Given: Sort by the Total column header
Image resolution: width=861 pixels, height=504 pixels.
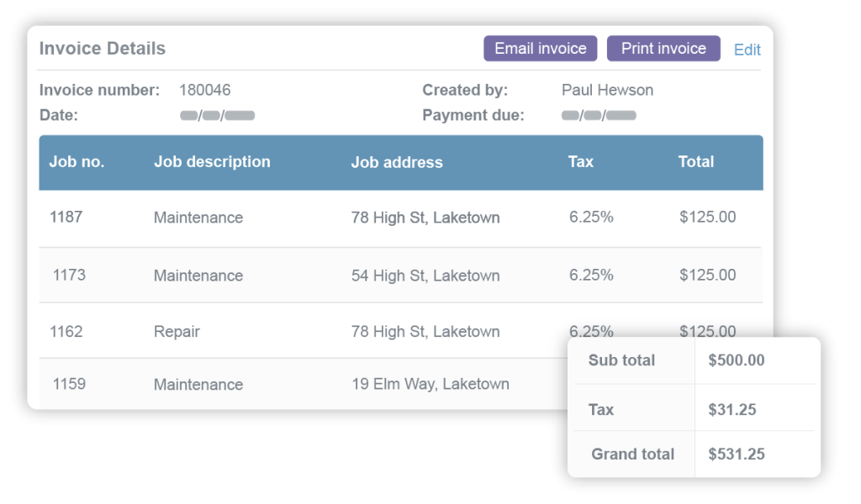Looking at the screenshot, I should [x=696, y=162].
